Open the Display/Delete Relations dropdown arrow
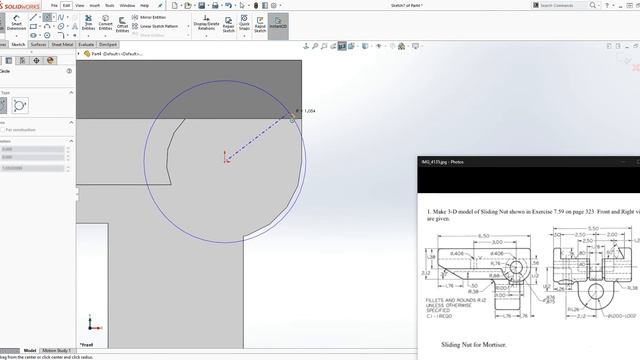640x360 pixels. point(207,36)
